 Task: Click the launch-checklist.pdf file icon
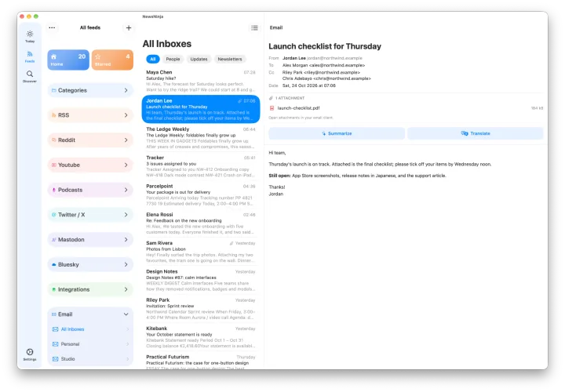click(272, 108)
